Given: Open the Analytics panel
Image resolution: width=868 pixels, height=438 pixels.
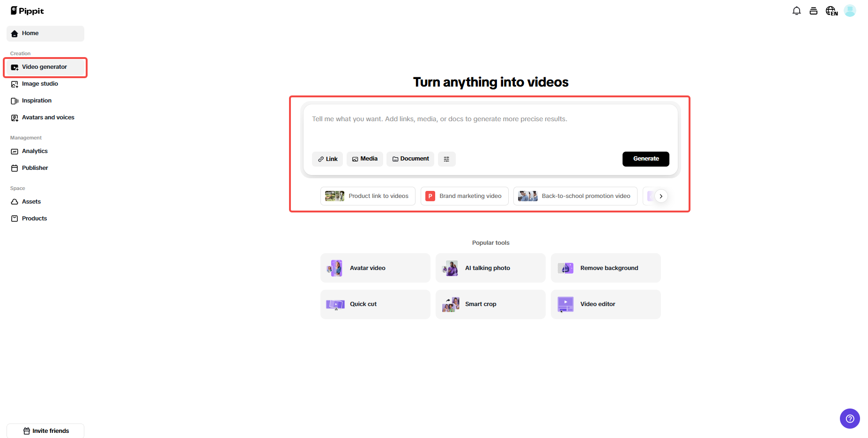Looking at the screenshot, I should (34, 151).
